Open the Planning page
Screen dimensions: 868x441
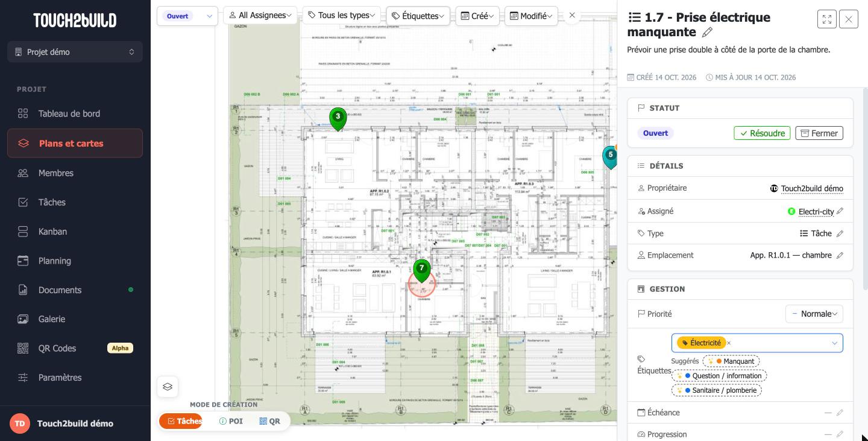tap(75, 261)
